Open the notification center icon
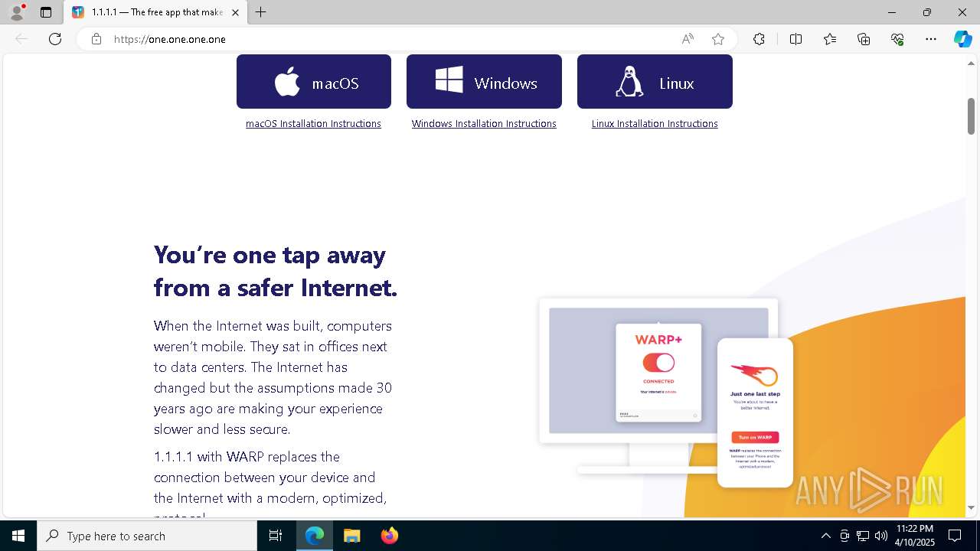 (955, 536)
